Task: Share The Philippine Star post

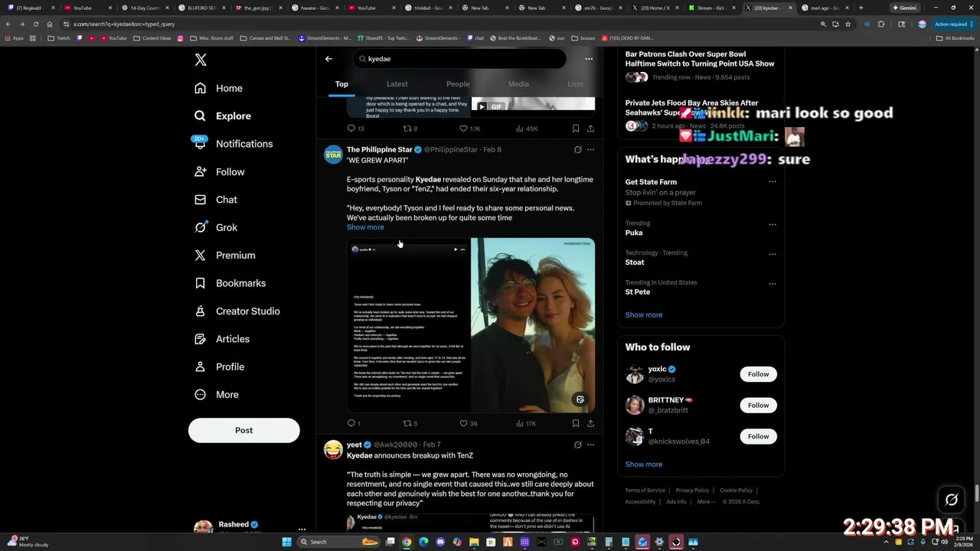Action: [x=590, y=423]
